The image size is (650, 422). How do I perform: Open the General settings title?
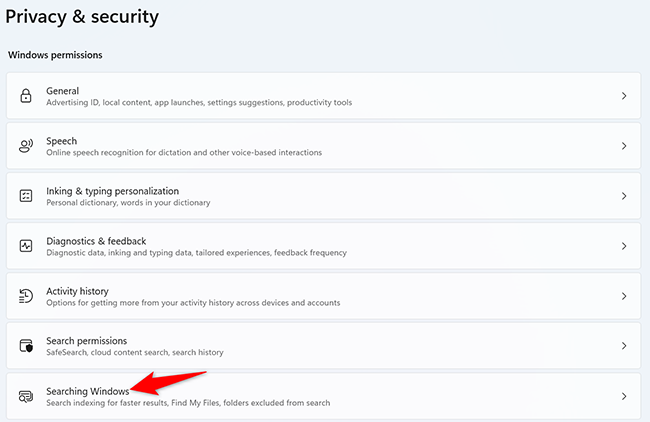pos(63,90)
